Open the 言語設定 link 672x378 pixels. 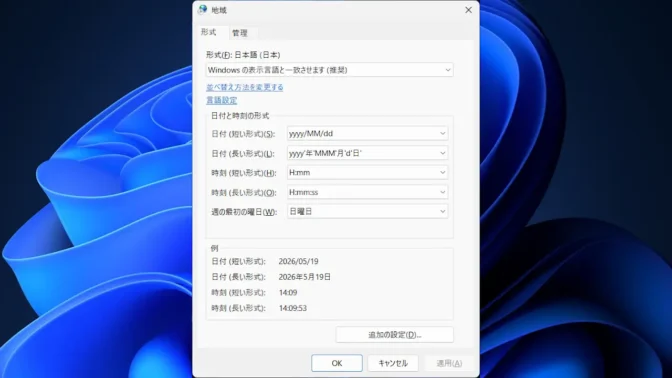pos(222,100)
